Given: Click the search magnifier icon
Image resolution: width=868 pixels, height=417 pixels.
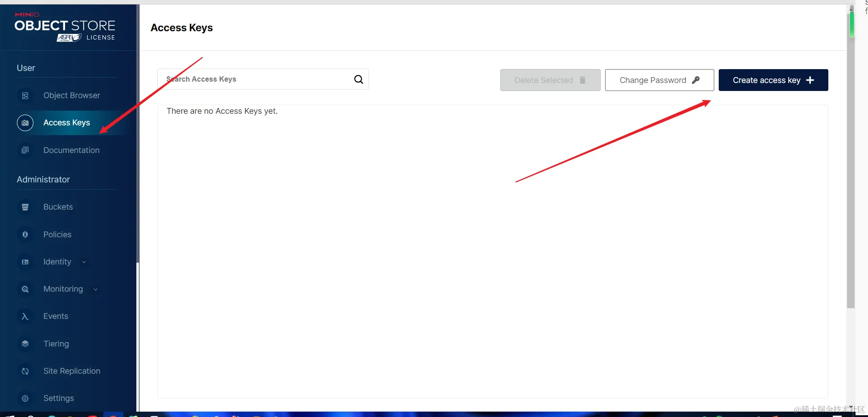Looking at the screenshot, I should pyautogui.click(x=359, y=79).
